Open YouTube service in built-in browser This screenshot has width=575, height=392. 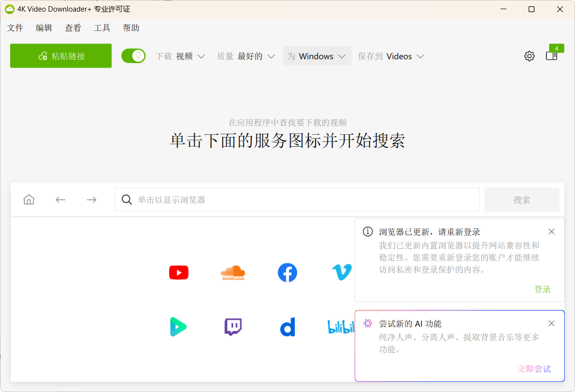(179, 272)
